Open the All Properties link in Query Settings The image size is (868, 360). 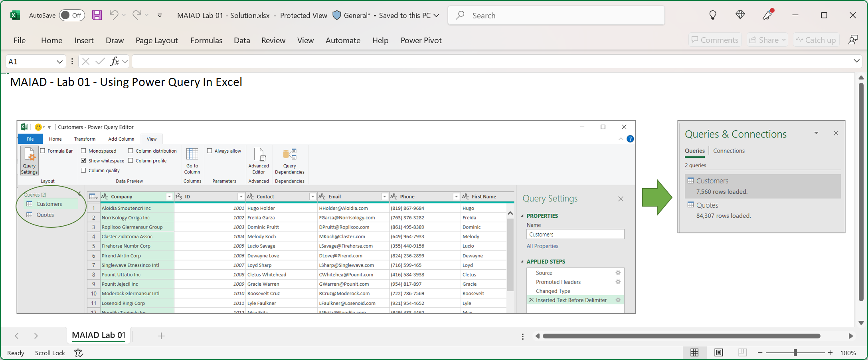[x=542, y=246]
